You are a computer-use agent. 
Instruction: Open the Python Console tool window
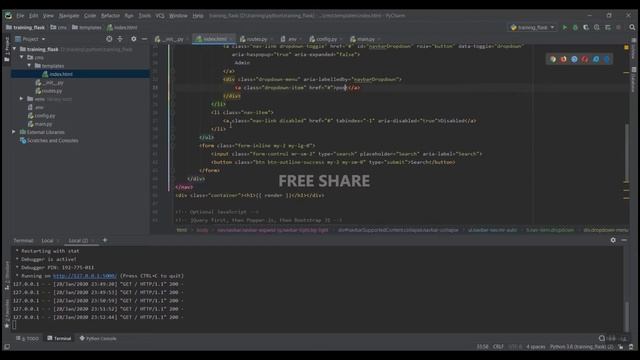[x=98, y=338]
